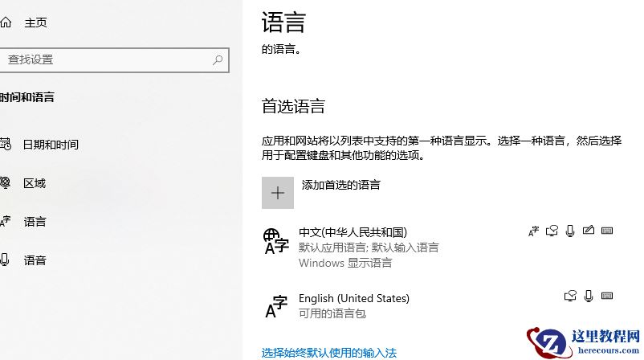Focus the 查找设置 search field
This screenshot has height=360, width=644.
tap(114, 60)
